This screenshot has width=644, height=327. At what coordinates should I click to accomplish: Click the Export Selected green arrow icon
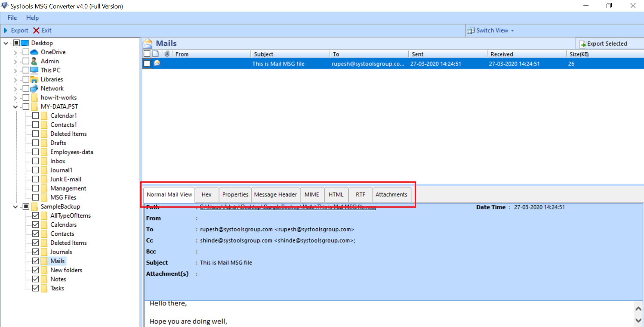click(x=582, y=44)
